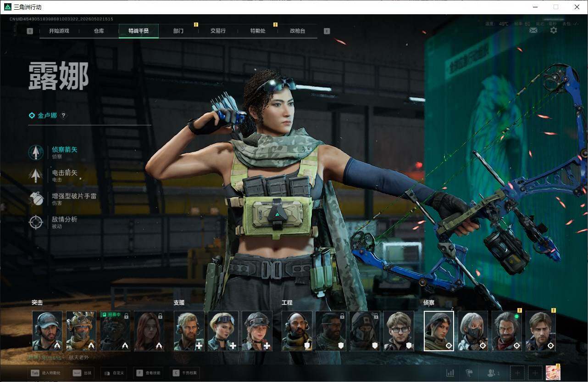Viewport: 588px width, 382px height.
Task: Click the first plus squad slot
Action: (x=517, y=373)
